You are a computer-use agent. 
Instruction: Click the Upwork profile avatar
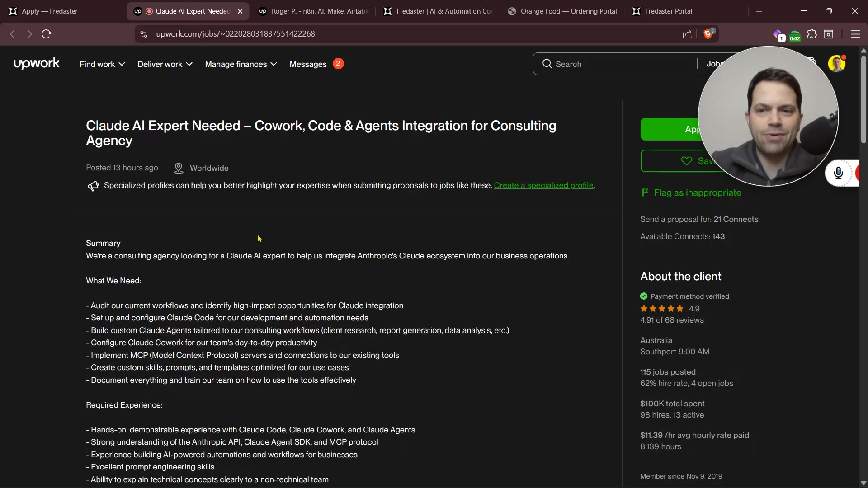[836, 64]
